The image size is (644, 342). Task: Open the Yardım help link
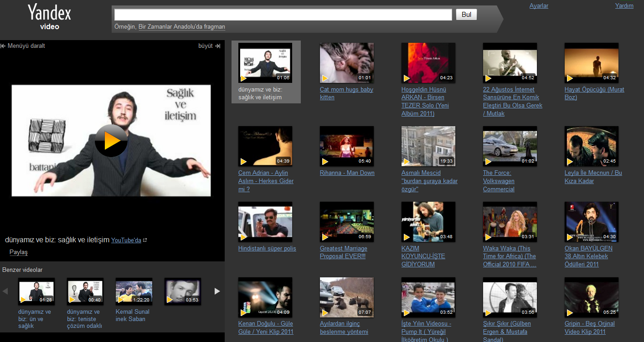(x=624, y=6)
